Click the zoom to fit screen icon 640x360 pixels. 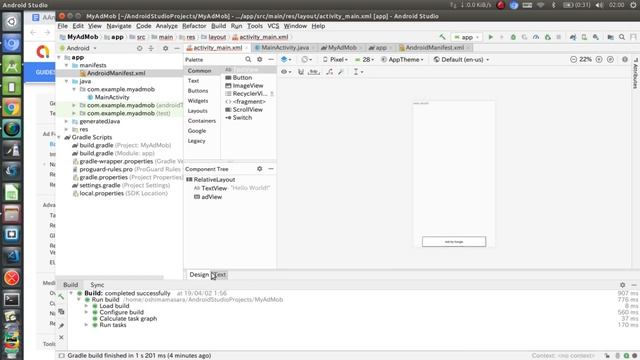[x=610, y=60]
